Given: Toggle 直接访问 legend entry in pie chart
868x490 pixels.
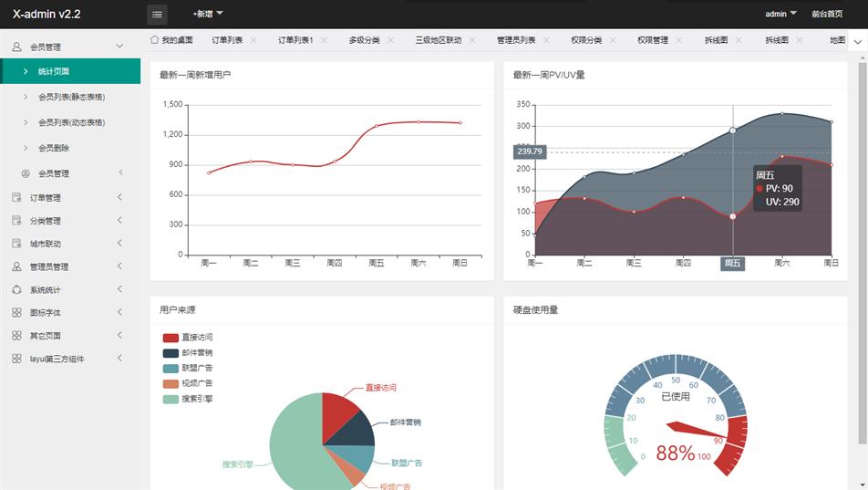Looking at the screenshot, I should pyautogui.click(x=188, y=337).
